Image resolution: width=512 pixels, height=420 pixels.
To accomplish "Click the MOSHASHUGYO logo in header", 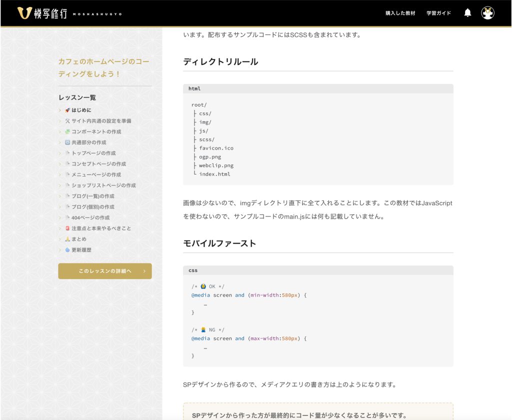I will pyautogui.click(x=69, y=13).
